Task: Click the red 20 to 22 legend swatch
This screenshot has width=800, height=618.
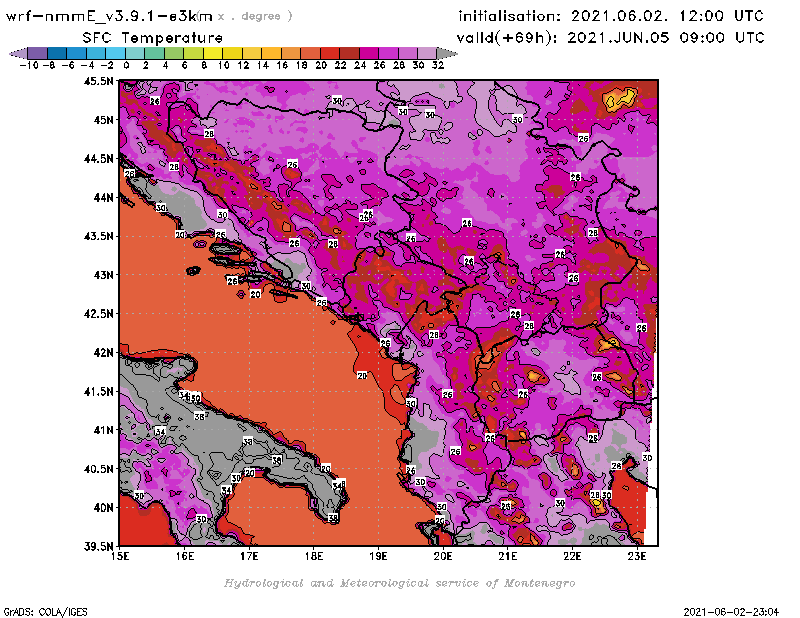Action: [330, 53]
